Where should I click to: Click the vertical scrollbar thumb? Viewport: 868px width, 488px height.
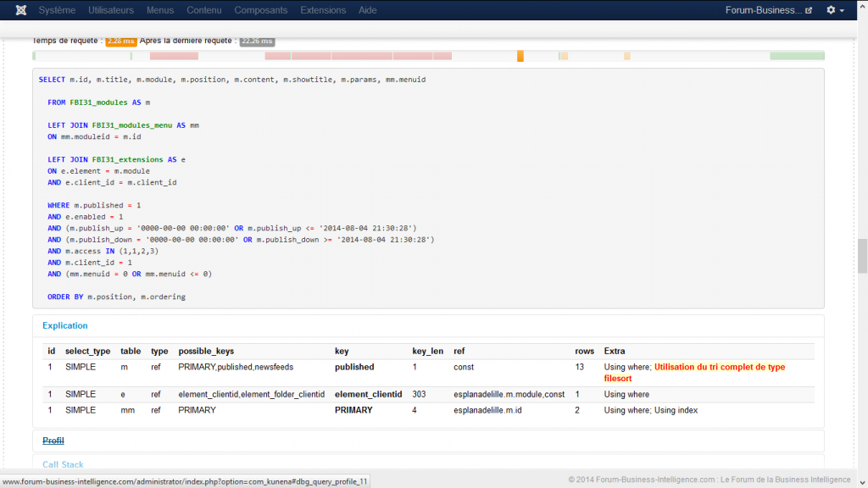coord(862,256)
